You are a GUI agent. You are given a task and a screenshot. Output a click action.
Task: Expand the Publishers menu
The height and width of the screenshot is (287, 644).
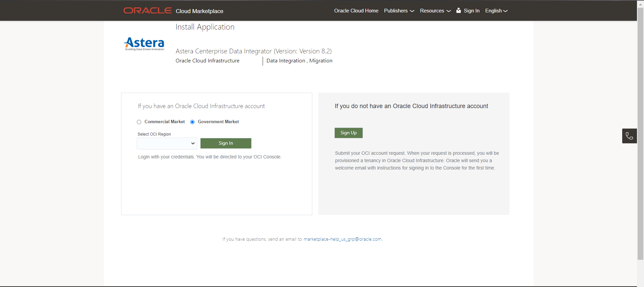point(399,11)
